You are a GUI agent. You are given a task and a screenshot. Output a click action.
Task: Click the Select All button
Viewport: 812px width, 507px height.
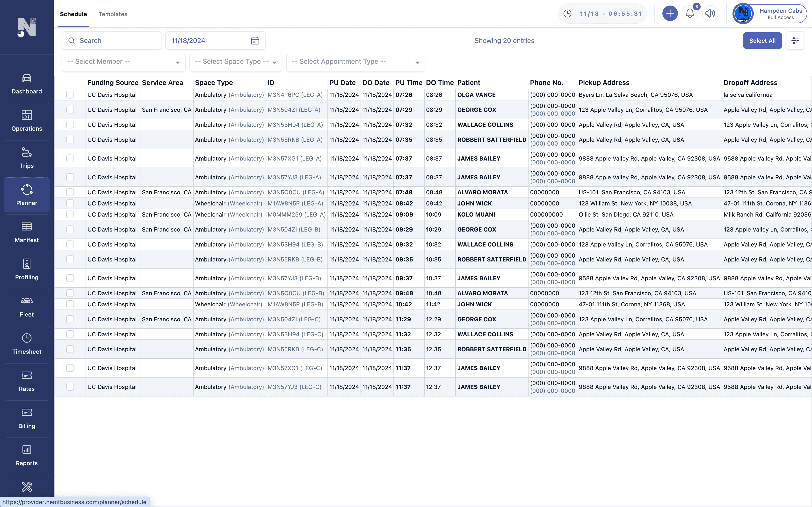pos(762,40)
